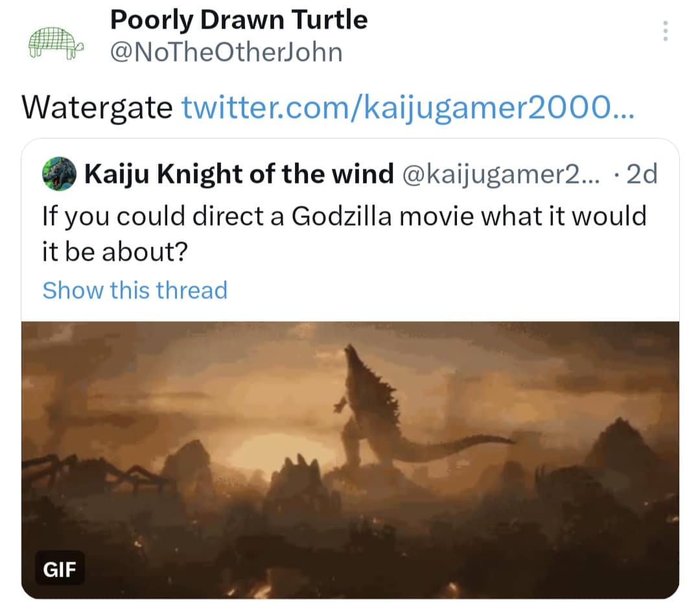Click the GIF badge on the image
This screenshot has width=700, height=611.
click(x=60, y=570)
